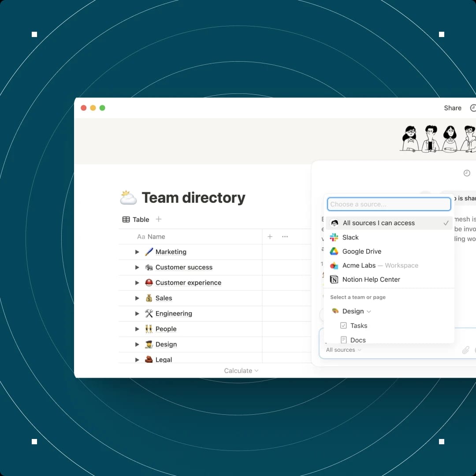
Task: Click the clock history icon in the panel
Action: tap(467, 173)
